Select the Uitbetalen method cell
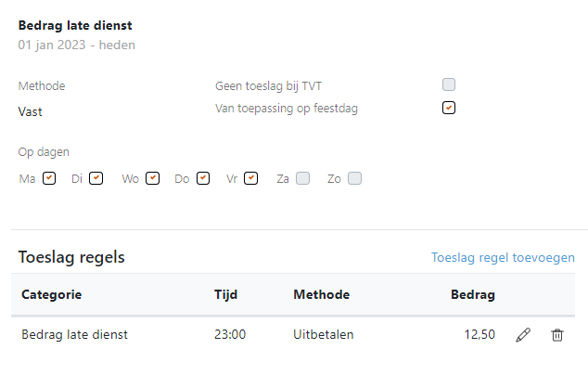 coord(324,334)
